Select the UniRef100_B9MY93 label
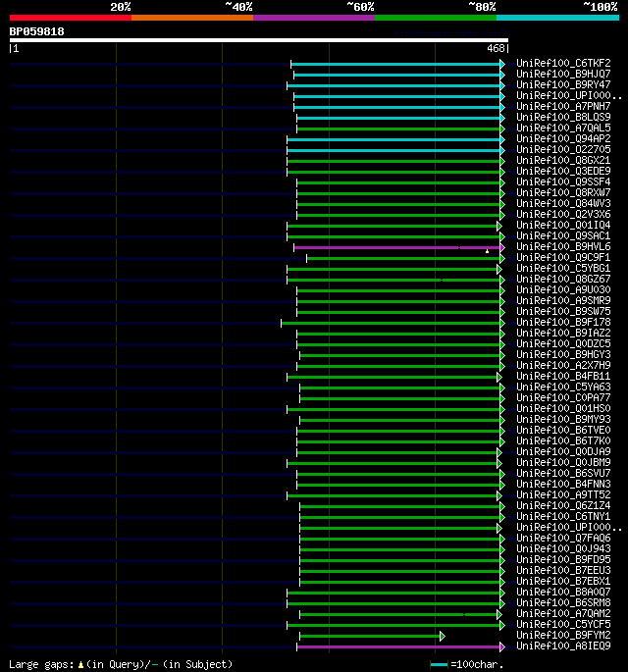The height and width of the screenshot is (672, 628). point(563,419)
